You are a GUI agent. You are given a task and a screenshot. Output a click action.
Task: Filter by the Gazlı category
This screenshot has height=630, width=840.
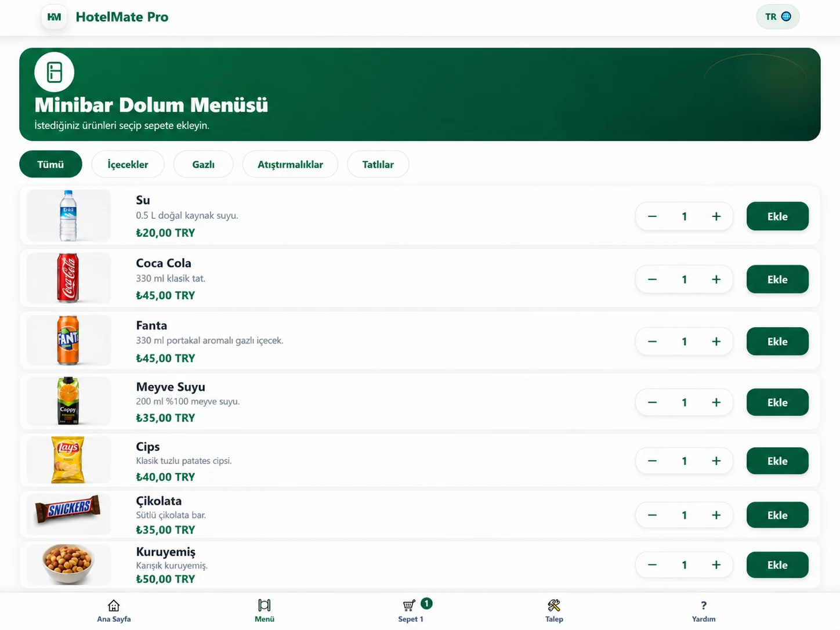tap(203, 164)
